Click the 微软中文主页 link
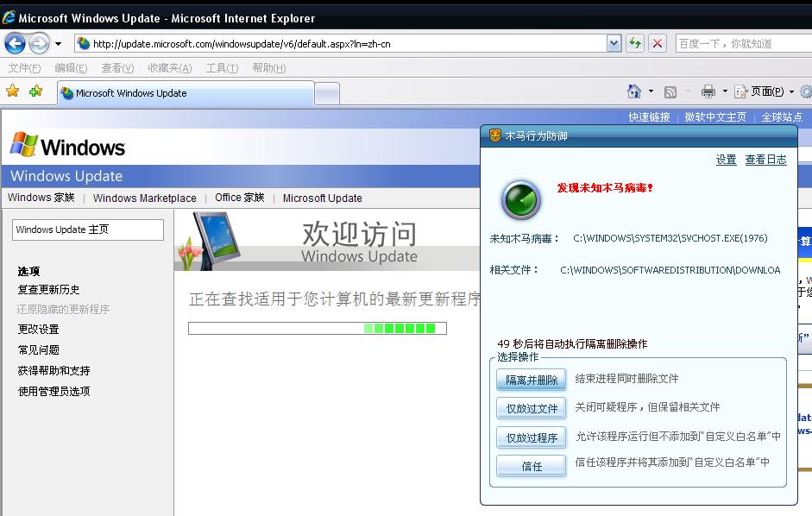This screenshot has height=516, width=812. coord(715,117)
